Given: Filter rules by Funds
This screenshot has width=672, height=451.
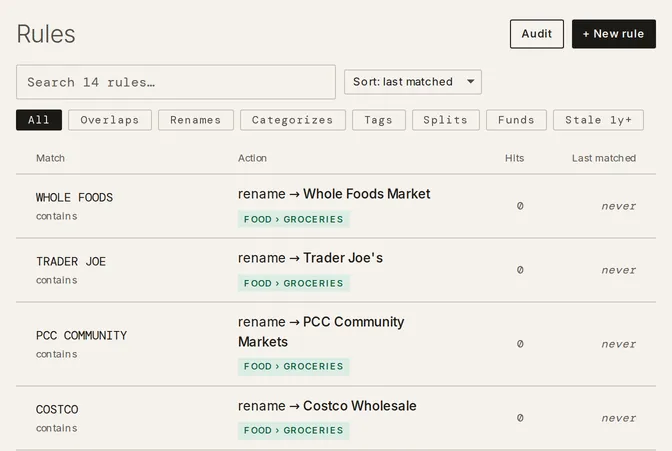Looking at the screenshot, I should coord(516,120).
